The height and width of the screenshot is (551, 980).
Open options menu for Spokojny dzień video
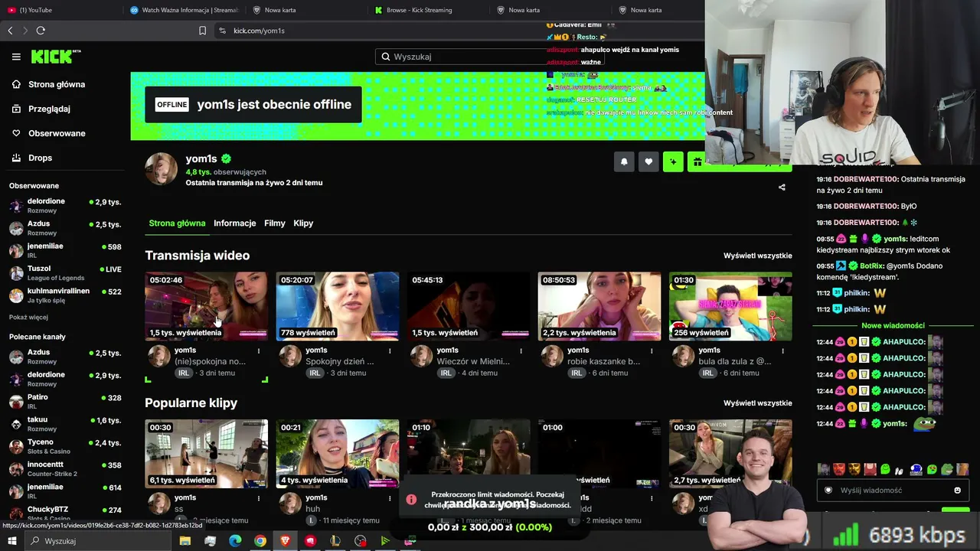pos(390,351)
